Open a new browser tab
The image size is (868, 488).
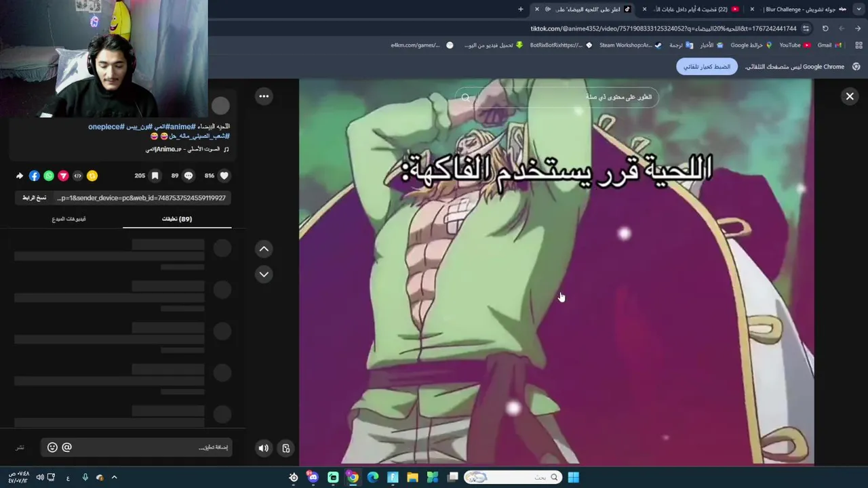click(x=521, y=9)
